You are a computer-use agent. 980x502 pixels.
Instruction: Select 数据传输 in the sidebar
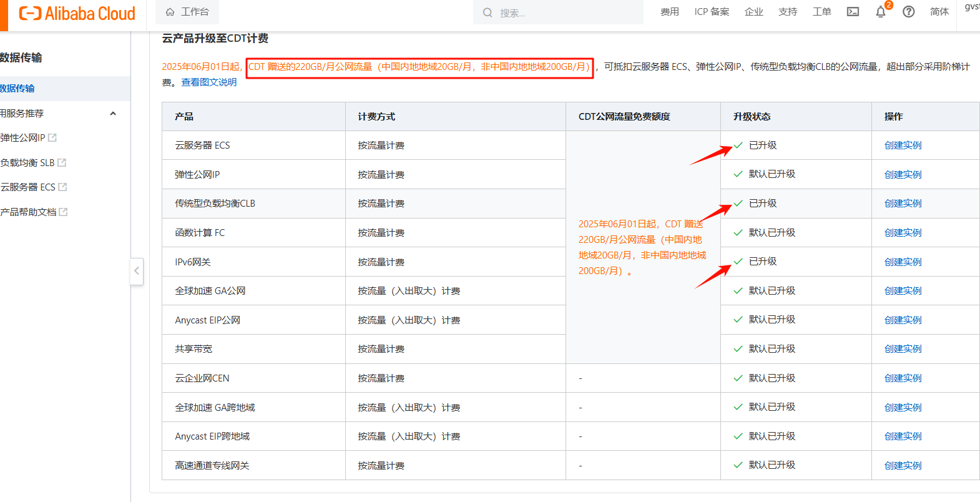coord(65,89)
